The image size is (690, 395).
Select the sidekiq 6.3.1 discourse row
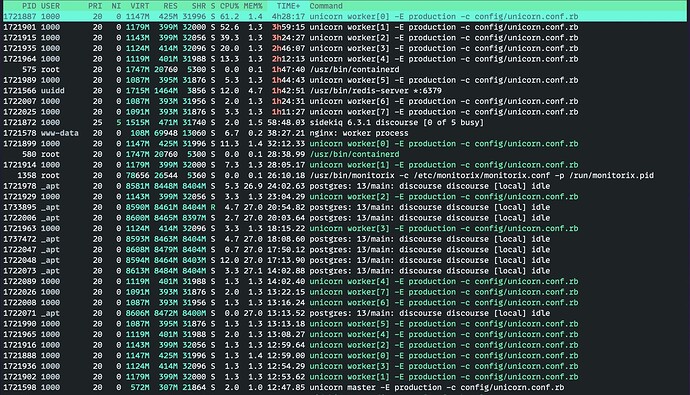pos(345,122)
